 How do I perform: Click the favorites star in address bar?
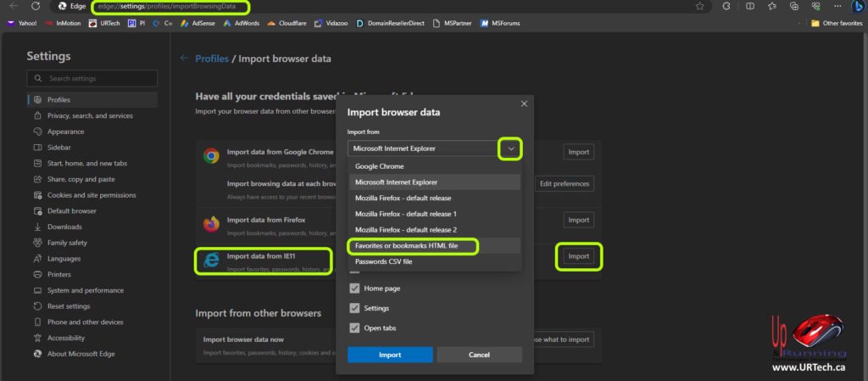(699, 6)
